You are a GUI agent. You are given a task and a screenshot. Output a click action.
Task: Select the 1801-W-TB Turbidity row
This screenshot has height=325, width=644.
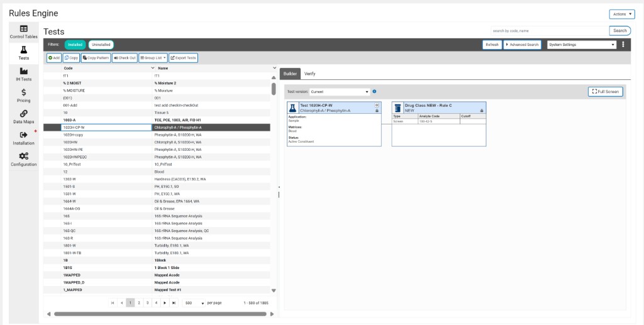pyautogui.click(x=157, y=253)
